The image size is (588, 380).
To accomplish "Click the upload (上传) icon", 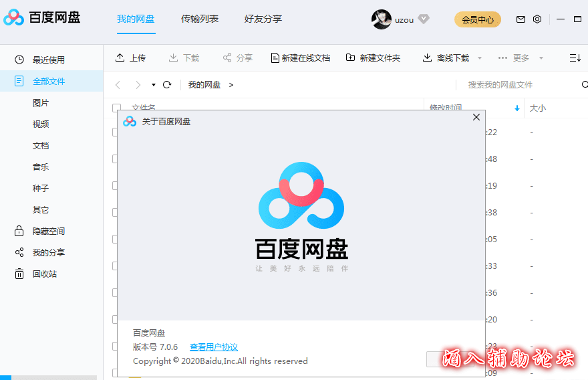I will (120, 58).
